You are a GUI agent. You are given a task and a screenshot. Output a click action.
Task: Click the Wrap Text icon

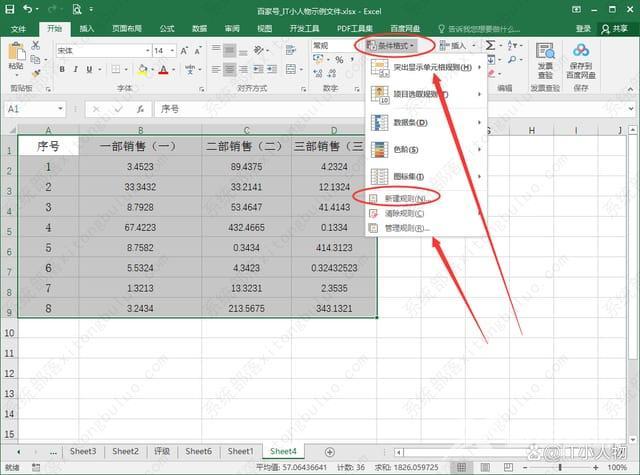291,50
